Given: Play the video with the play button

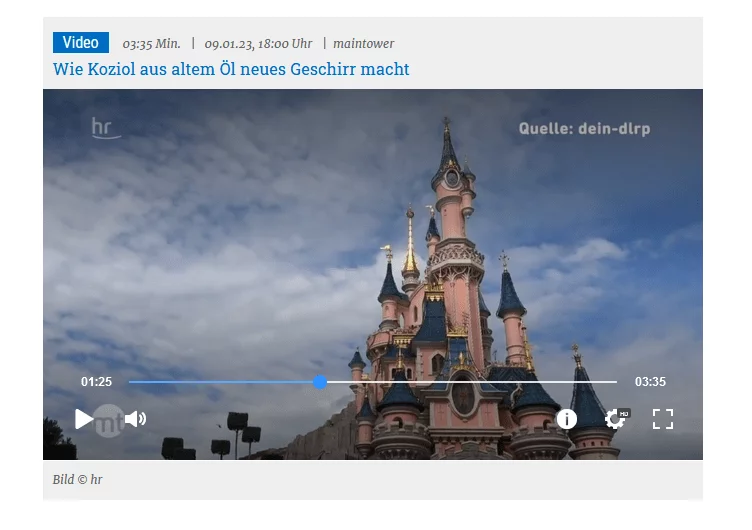Looking at the screenshot, I should [x=83, y=419].
